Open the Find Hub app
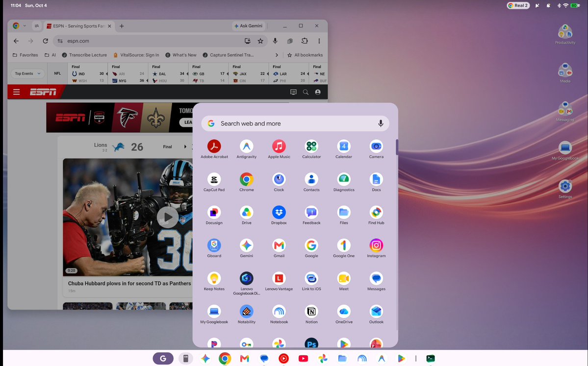The width and height of the screenshot is (588, 366). point(376,215)
